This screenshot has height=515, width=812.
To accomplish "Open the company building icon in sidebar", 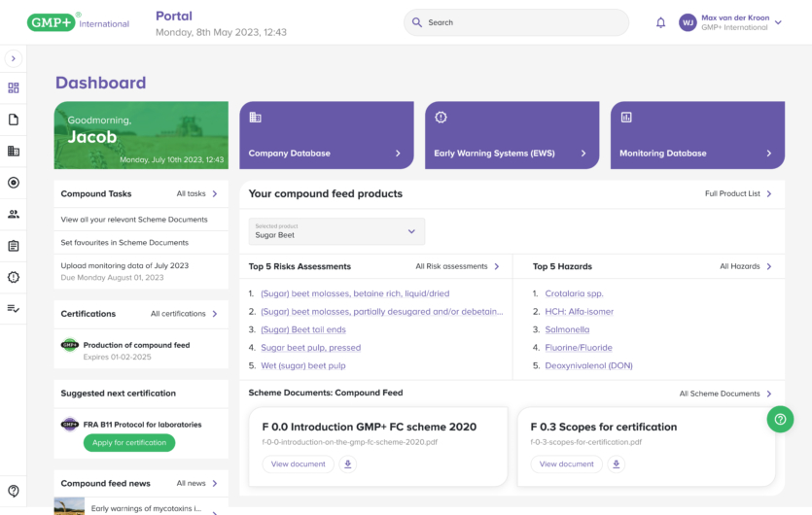I will pyautogui.click(x=14, y=151).
